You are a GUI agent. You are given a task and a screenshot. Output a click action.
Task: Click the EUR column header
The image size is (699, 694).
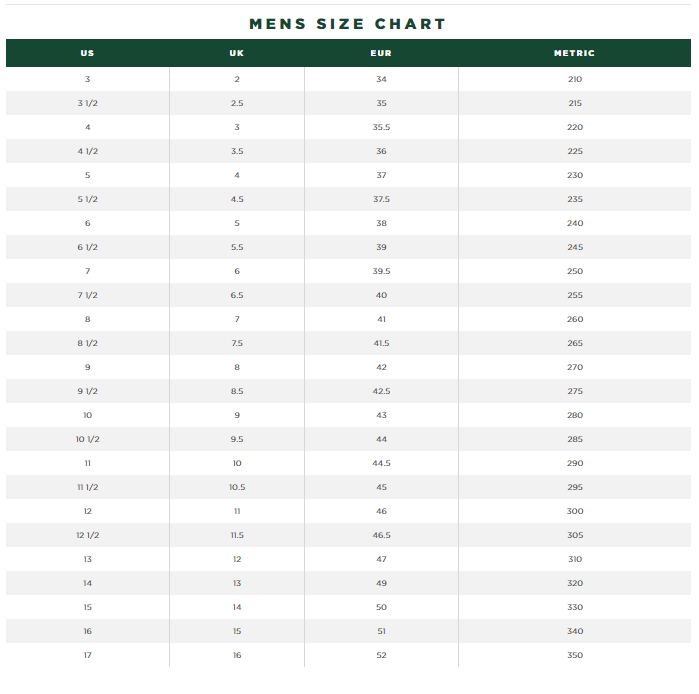(x=381, y=53)
